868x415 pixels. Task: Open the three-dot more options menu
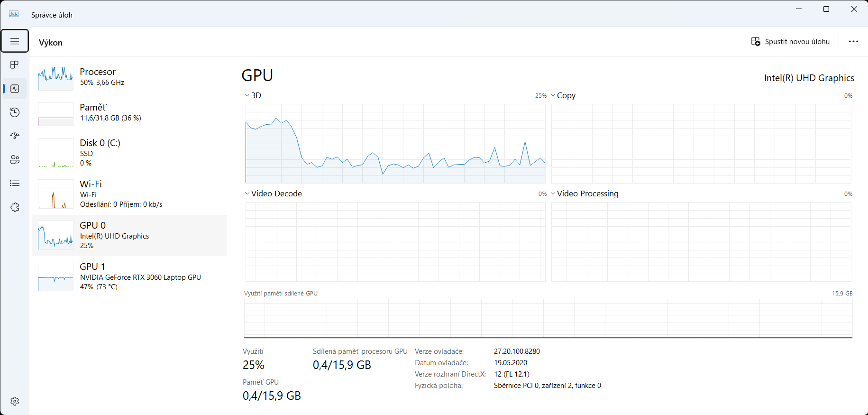tap(853, 42)
